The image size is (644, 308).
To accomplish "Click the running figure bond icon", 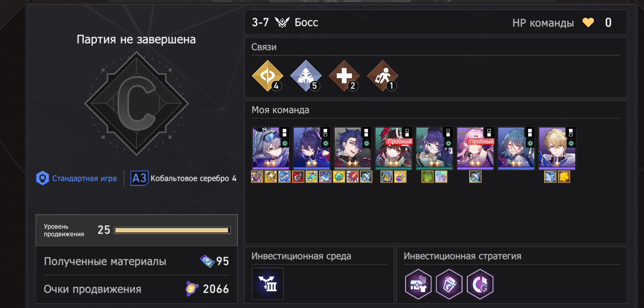I will (x=383, y=76).
